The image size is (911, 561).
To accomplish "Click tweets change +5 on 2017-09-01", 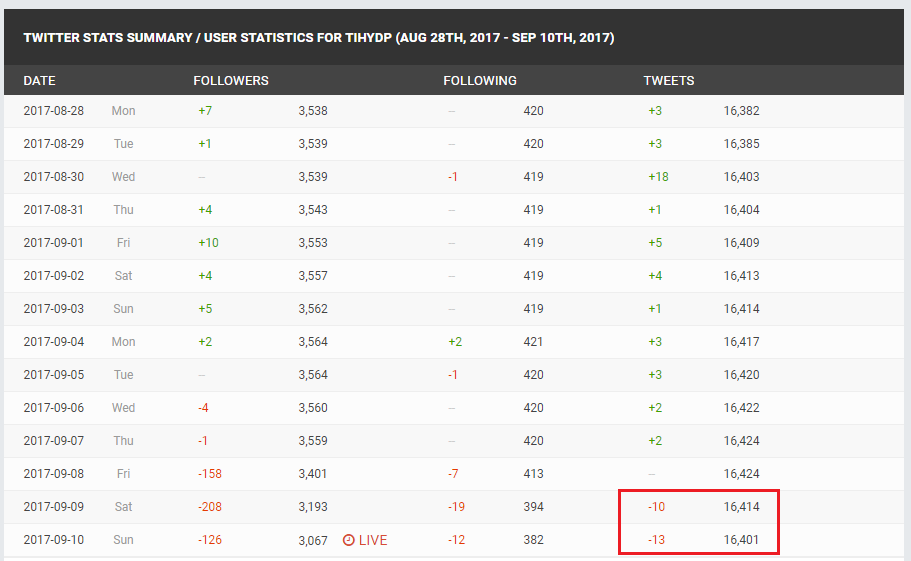I will (x=655, y=243).
